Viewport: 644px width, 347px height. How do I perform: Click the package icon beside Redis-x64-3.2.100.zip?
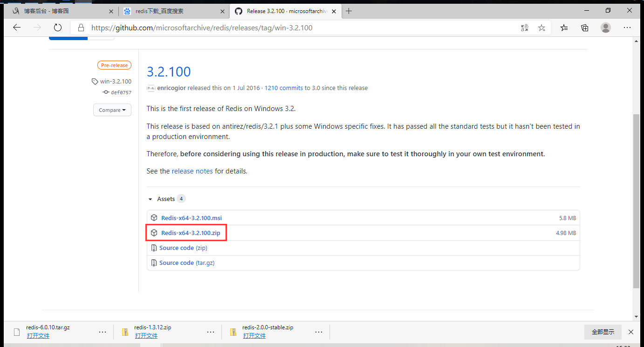154,233
